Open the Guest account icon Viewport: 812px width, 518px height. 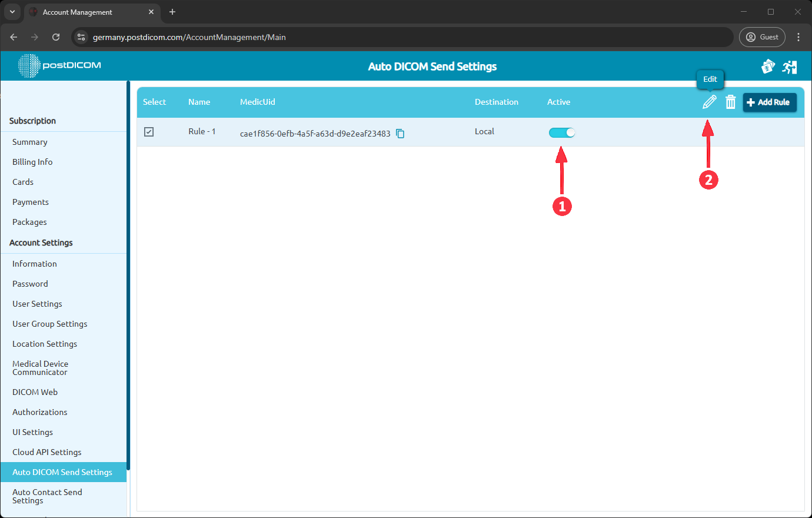tap(762, 36)
